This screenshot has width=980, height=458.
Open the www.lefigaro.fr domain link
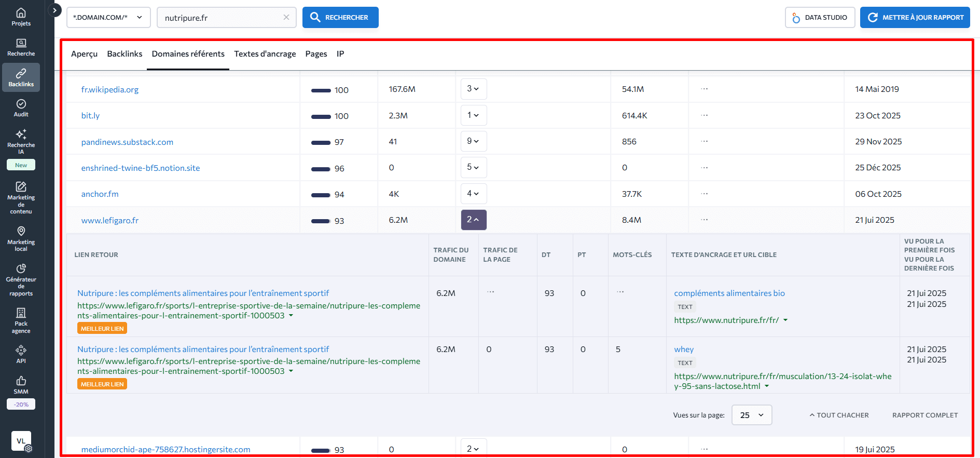tap(109, 220)
